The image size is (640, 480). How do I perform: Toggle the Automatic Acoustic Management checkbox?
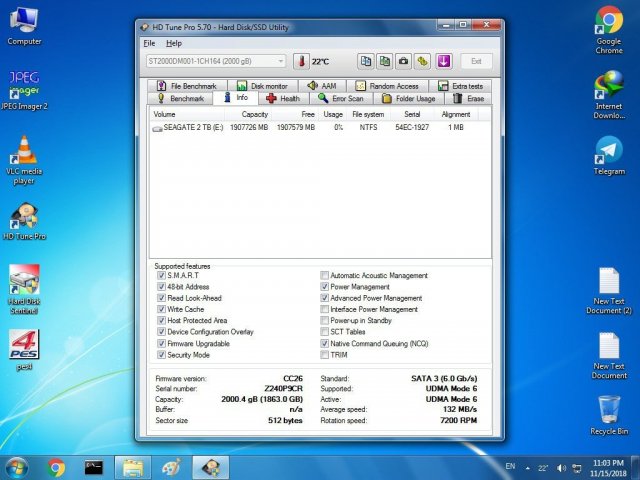click(x=324, y=275)
